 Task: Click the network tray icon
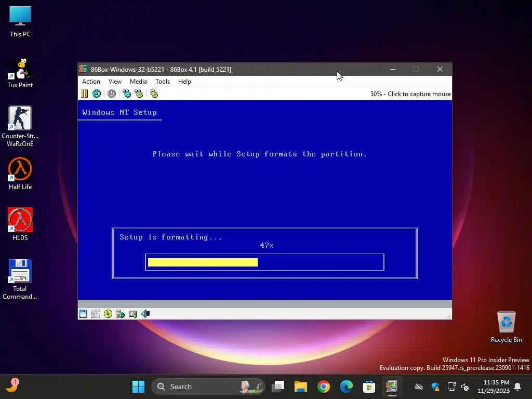(451, 387)
